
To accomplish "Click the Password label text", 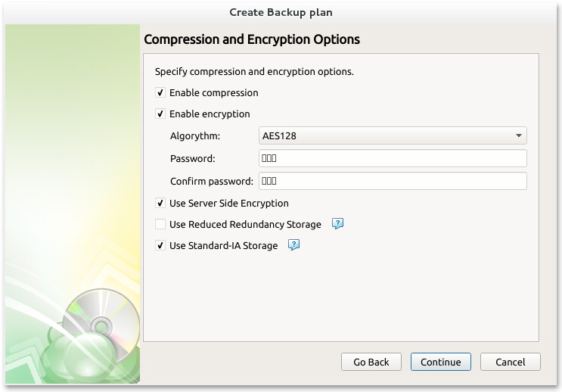I will click(193, 158).
